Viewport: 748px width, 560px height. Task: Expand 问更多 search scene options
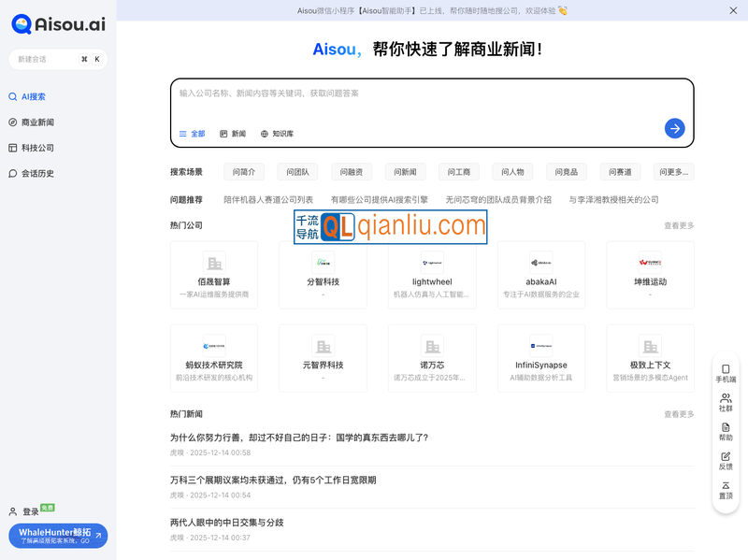[672, 171]
